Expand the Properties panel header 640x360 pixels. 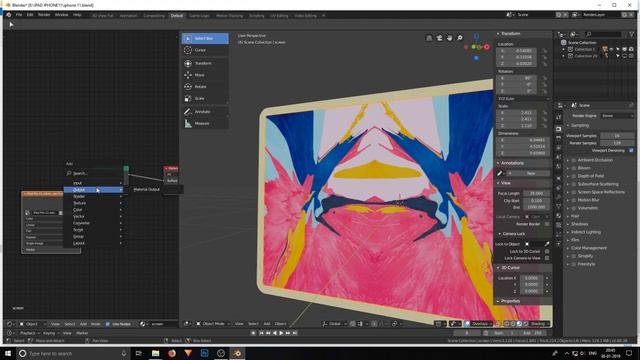pyautogui.click(x=523, y=301)
